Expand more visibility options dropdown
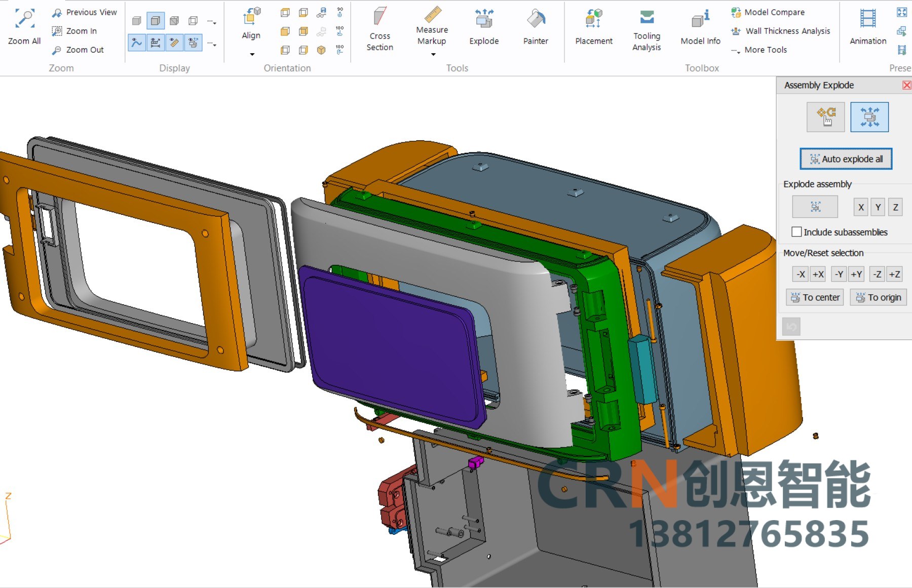Screen dimensions: 912x588 212,44
